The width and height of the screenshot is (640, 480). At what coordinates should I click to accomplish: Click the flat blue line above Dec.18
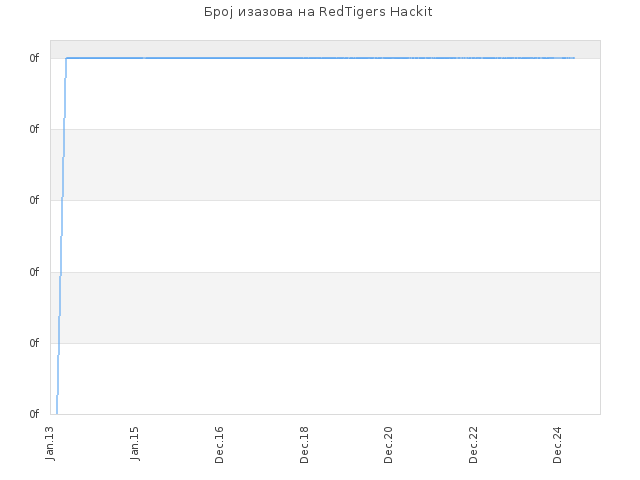tap(304, 58)
